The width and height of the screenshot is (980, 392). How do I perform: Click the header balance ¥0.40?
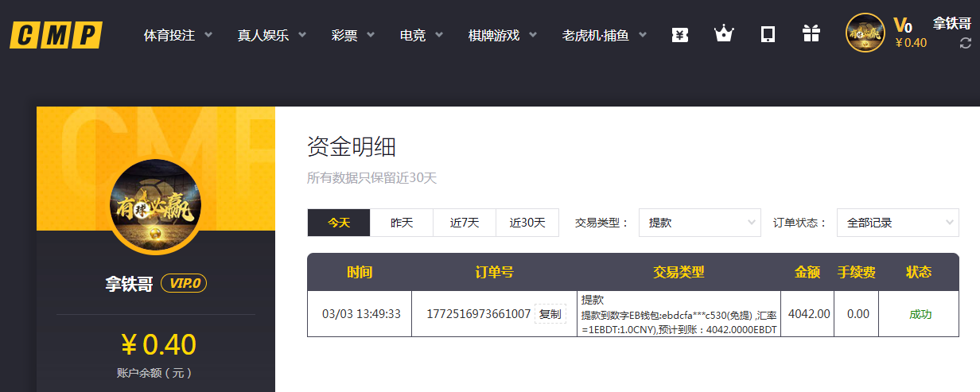911,43
